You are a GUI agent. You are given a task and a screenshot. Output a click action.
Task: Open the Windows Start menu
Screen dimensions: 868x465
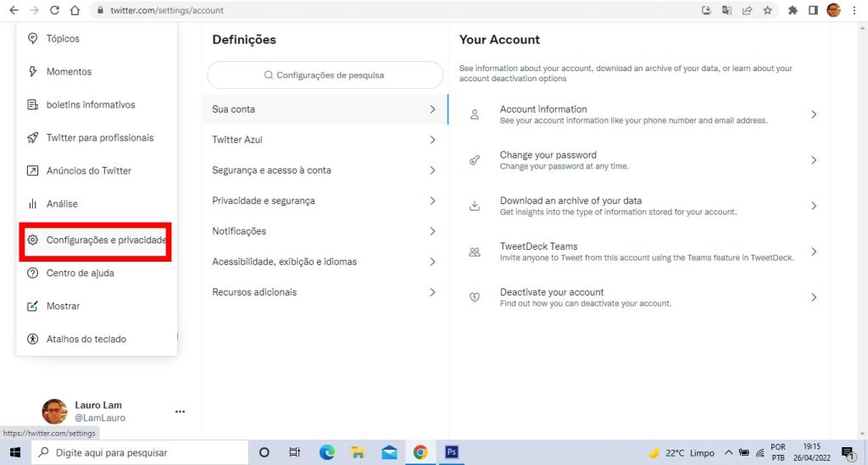pos(15,452)
